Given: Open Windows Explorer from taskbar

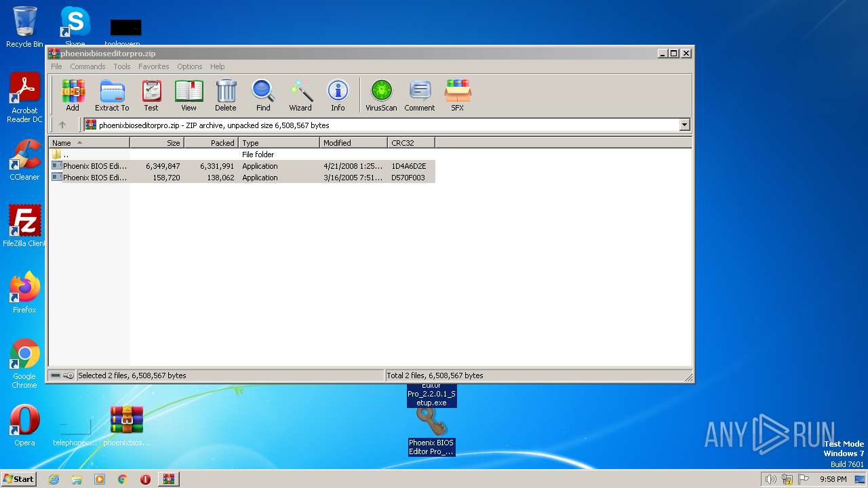Looking at the screenshot, I should pos(77,479).
